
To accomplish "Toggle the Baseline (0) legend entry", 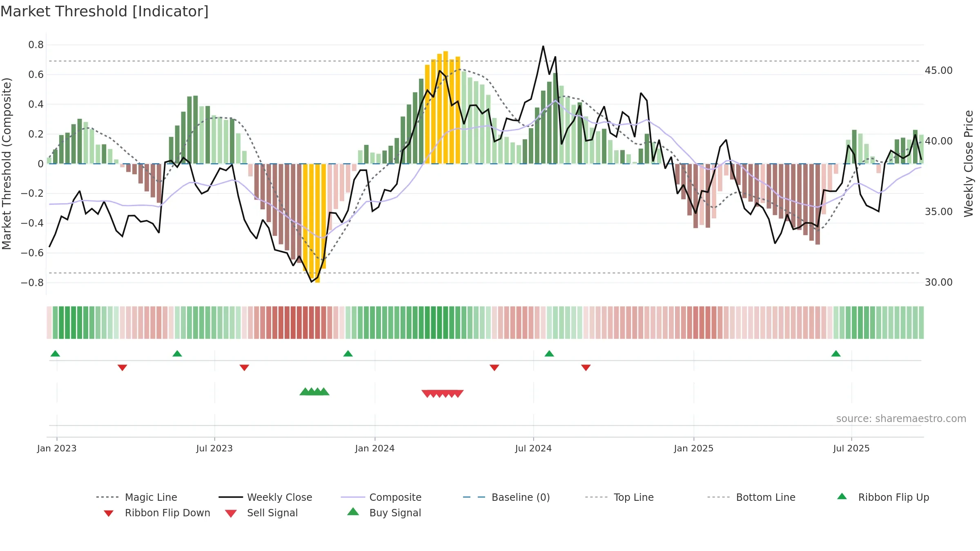I will 506,497.
